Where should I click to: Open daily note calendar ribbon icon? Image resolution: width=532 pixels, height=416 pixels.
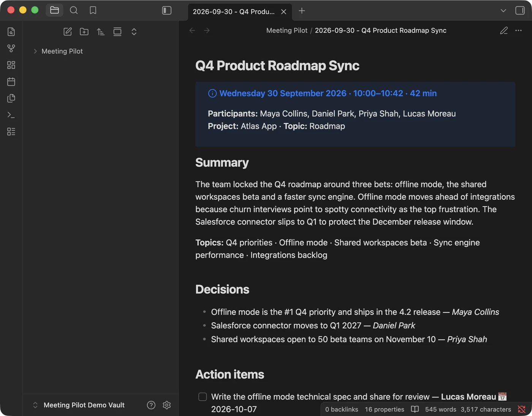click(x=11, y=81)
